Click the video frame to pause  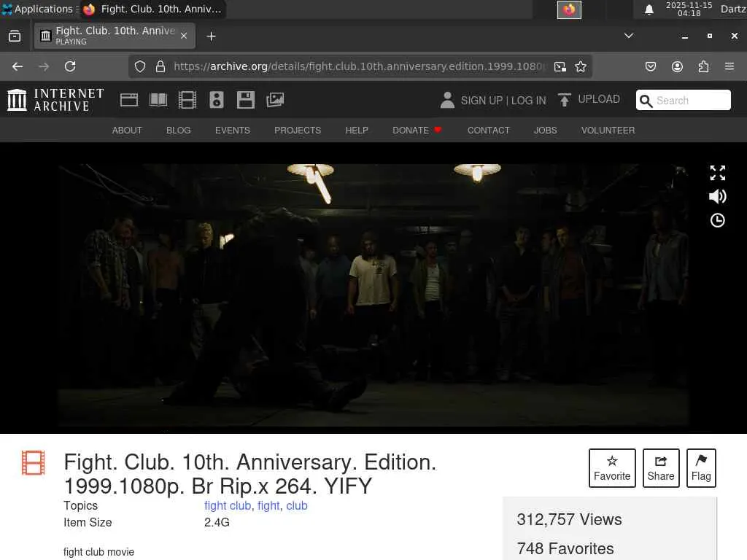pos(373,295)
